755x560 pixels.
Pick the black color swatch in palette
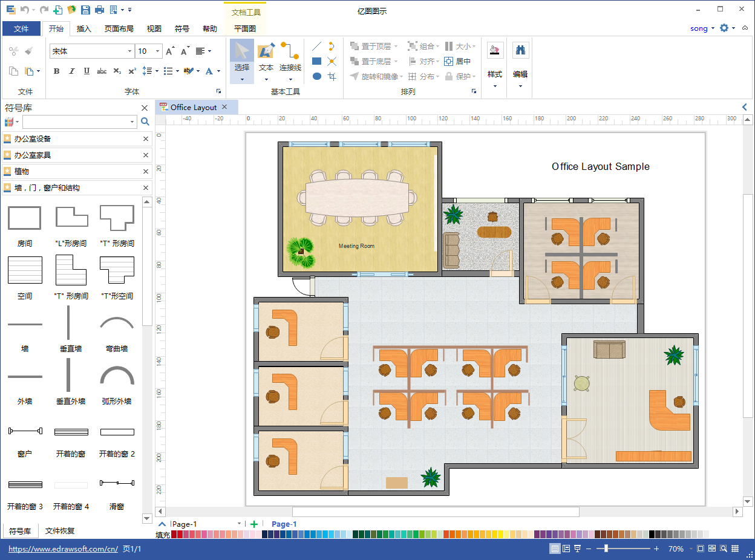point(652,535)
